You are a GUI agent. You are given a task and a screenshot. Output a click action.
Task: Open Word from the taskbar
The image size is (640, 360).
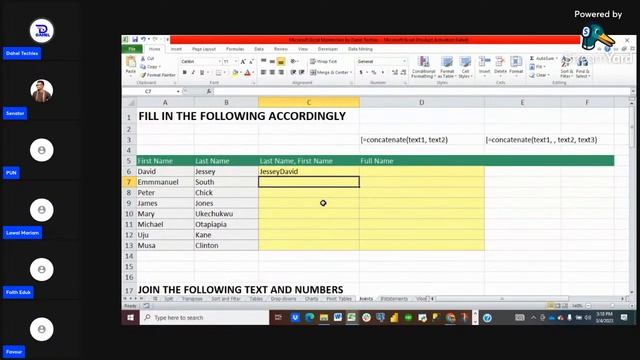[338, 317]
